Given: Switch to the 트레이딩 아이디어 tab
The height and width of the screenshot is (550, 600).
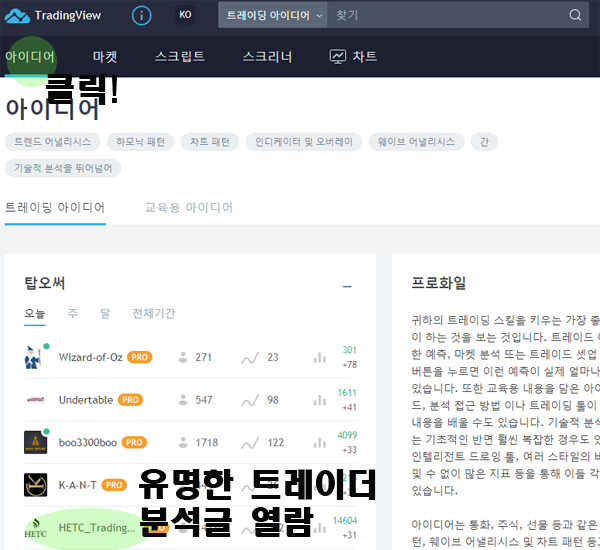Looking at the screenshot, I should coord(55,207).
